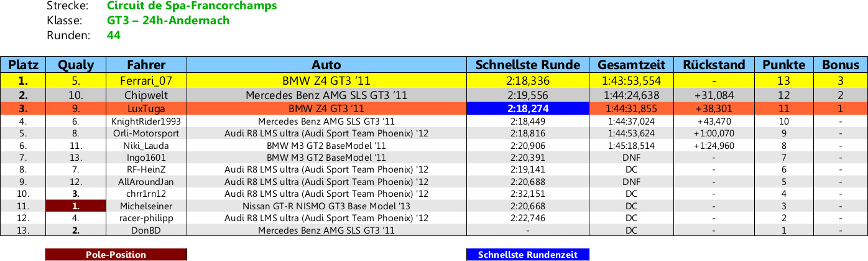Viewport: 868px width, 261px height.
Task: Click the total time 1:45:18,514
Action: 632,146
